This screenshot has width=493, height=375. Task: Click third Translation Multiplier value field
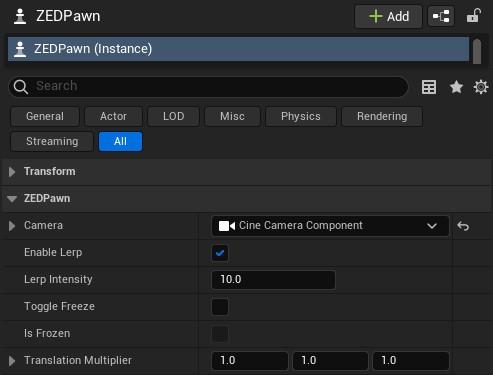tap(411, 361)
